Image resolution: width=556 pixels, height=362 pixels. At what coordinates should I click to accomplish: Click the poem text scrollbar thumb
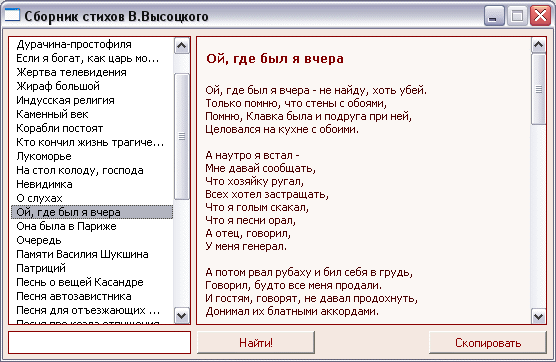[x=539, y=89]
